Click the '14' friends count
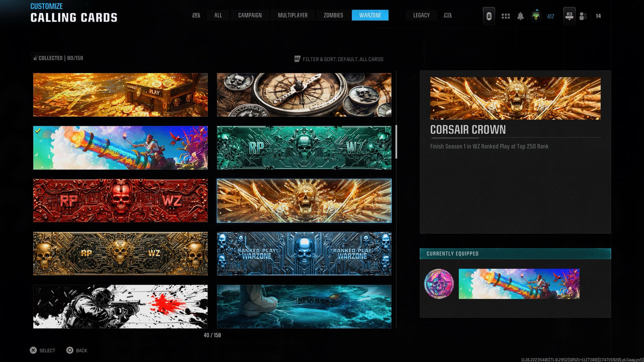The height and width of the screenshot is (362, 644). click(x=598, y=16)
